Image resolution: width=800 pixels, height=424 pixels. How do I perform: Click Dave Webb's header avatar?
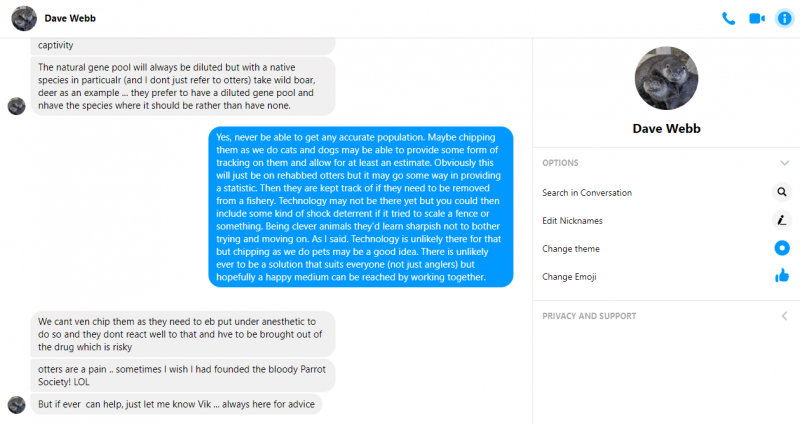[24, 18]
